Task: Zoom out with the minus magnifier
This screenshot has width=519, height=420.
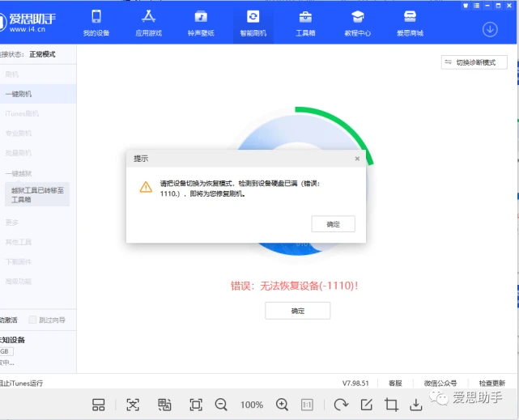Action: tap(221, 405)
